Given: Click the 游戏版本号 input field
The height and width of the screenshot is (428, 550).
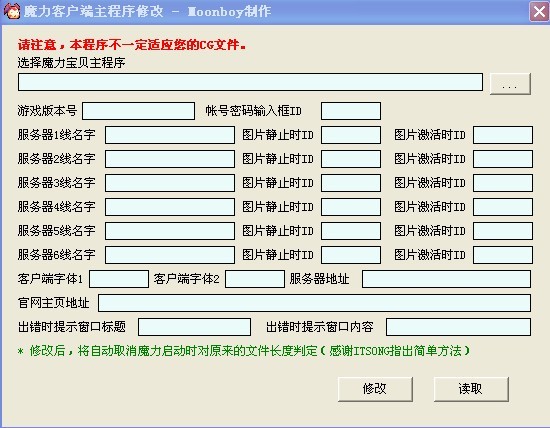Looking at the screenshot, I should coord(138,111).
